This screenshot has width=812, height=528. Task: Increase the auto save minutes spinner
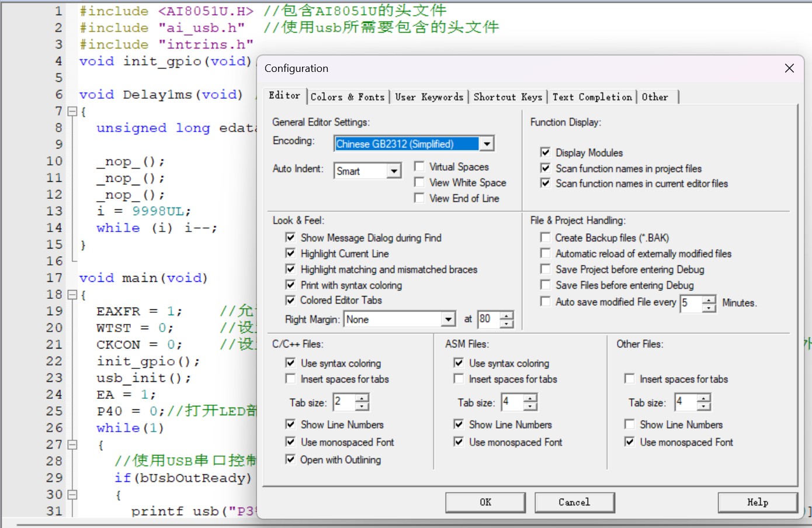click(709, 299)
